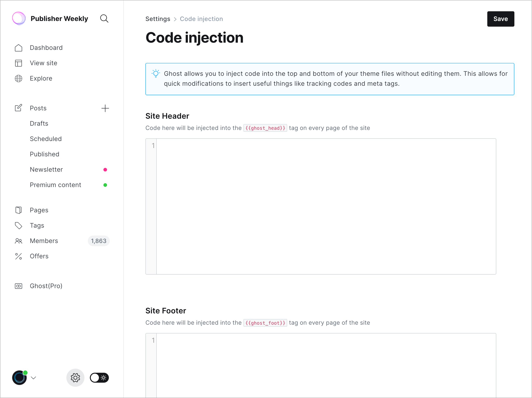Click the Members icon in sidebar
Viewport: 532px width, 398px height.
pyautogui.click(x=19, y=241)
